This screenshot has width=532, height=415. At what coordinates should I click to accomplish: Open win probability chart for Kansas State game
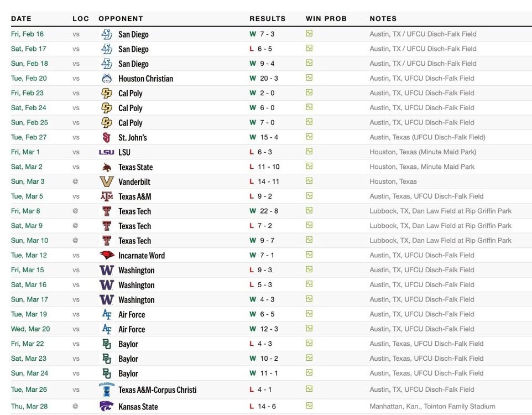[x=309, y=406]
